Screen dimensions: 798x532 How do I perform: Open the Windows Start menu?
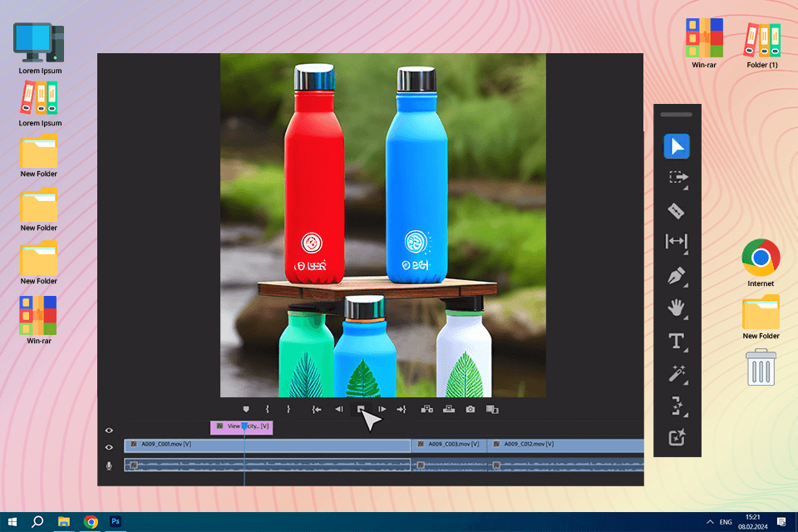coord(12,522)
